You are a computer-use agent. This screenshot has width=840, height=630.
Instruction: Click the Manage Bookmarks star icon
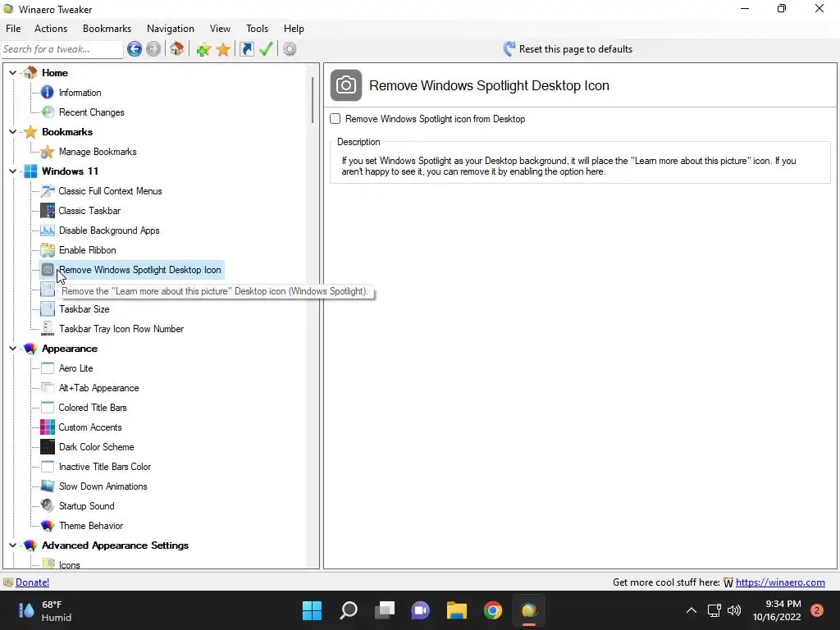[x=48, y=152]
